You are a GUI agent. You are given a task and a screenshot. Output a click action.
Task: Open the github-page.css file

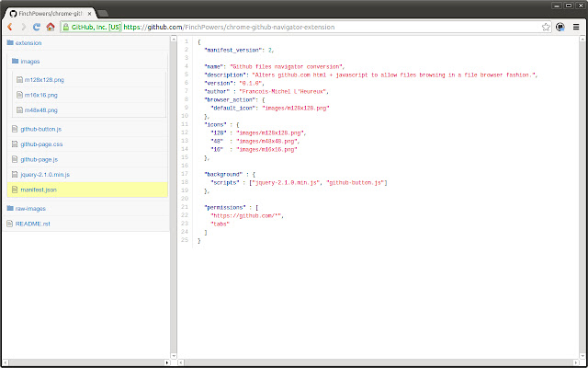tap(41, 144)
